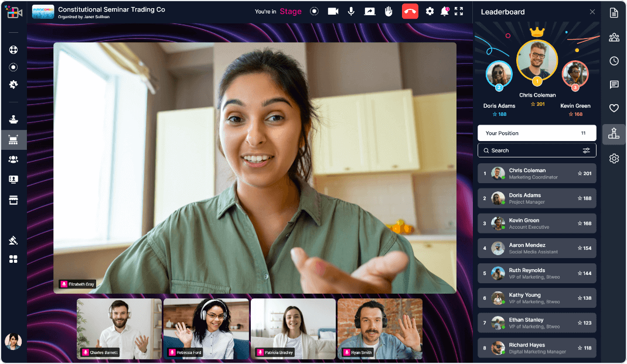The width and height of the screenshot is (627, 364).
Task: Toggle the raise hand icon
Action: click(388, 11)
